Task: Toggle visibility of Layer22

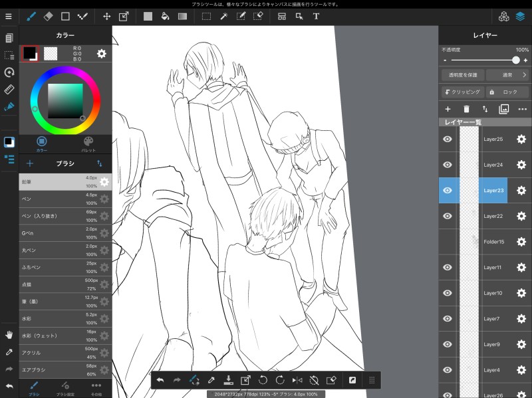Action: 448,216
